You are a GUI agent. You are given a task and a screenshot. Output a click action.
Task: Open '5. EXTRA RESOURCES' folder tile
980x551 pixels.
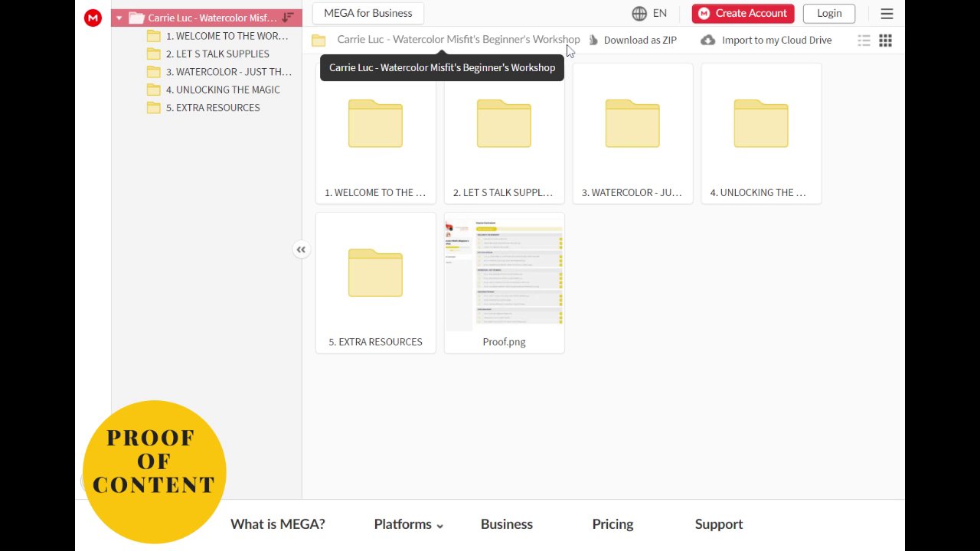375,282
